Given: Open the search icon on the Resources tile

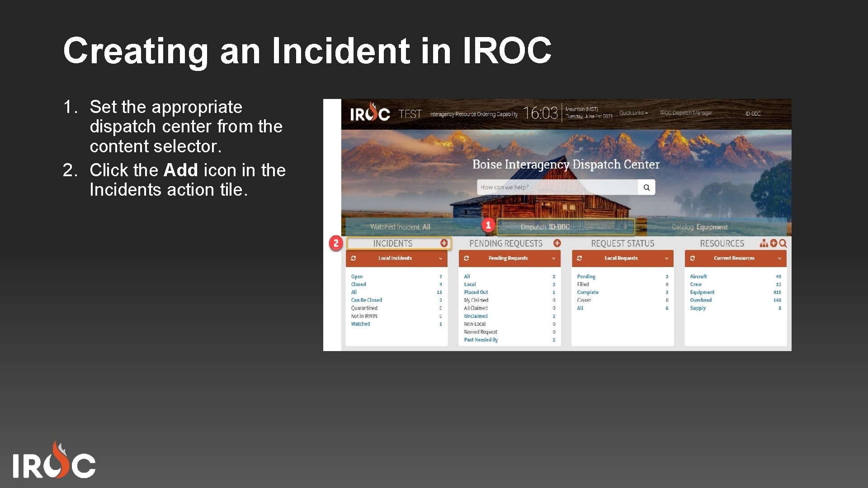Looking at the screenshot, I should coord(783,243).
